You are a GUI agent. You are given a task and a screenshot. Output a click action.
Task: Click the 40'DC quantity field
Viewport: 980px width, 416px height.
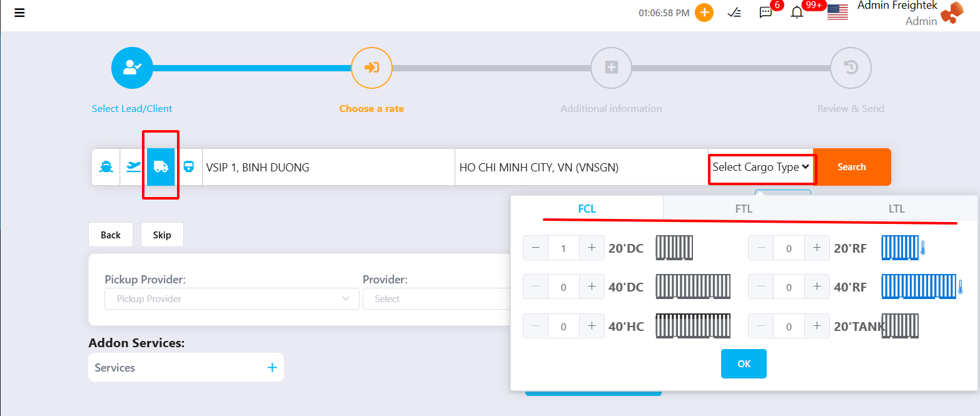[563, 287]
